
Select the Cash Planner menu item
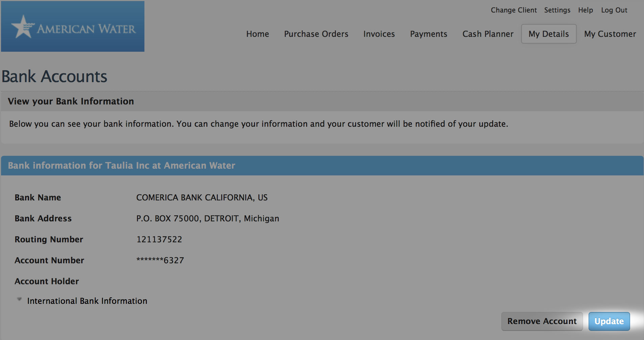tap(488, 34)
